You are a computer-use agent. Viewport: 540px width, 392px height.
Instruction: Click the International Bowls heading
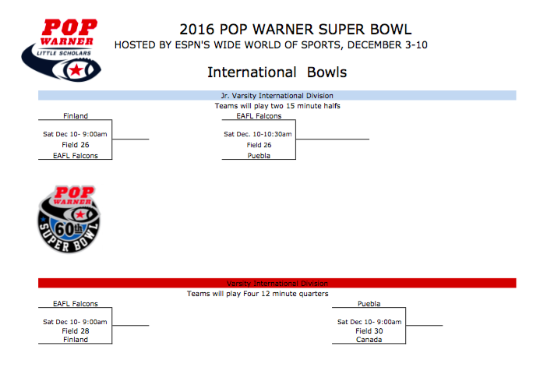tap(277, 72)
